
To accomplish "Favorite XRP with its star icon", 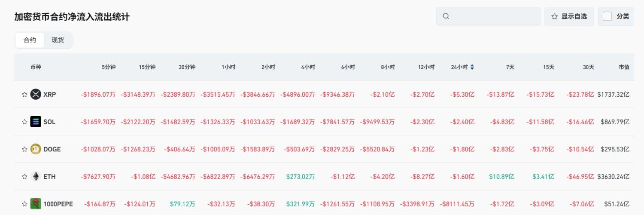I will (24, 94).
